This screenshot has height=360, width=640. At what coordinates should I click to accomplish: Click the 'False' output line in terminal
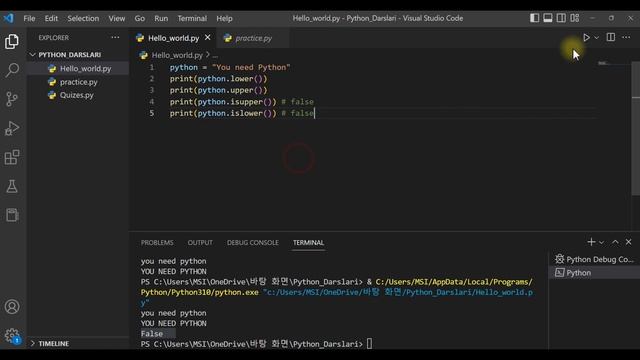[152, 334]
